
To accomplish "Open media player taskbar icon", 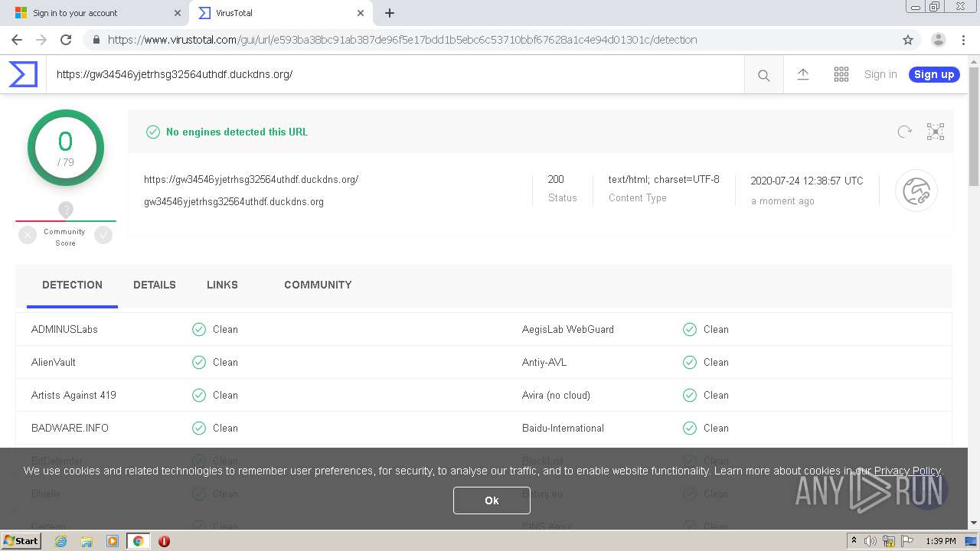I will 113,541.
